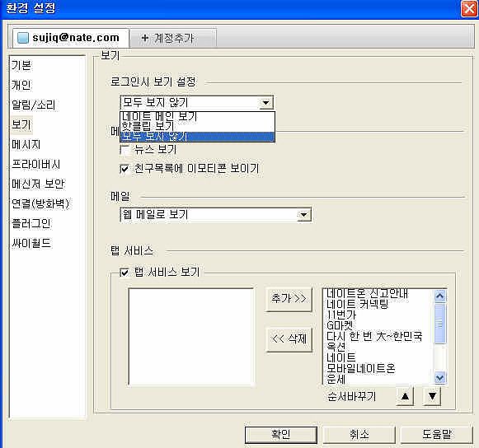This screenshot has height=448, width=479.
Task: Confirm settings with 확인 button
Action: click(x=281, y=434)
